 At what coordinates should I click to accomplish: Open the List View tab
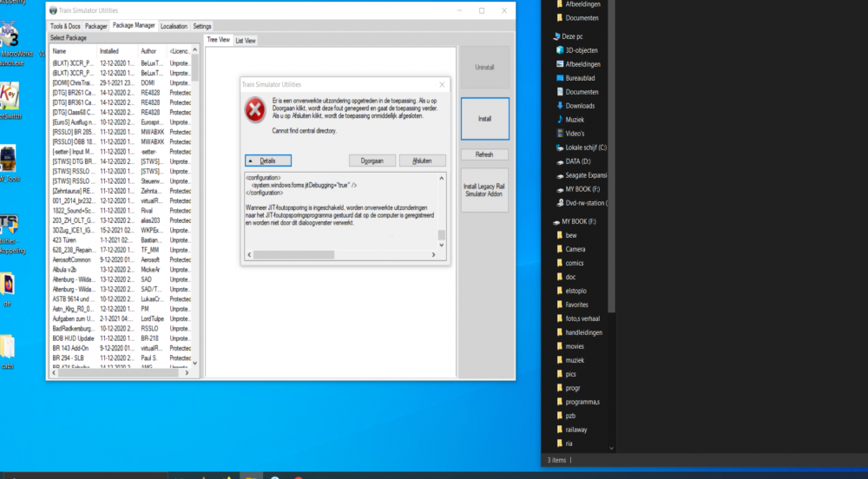click(246, 41)
